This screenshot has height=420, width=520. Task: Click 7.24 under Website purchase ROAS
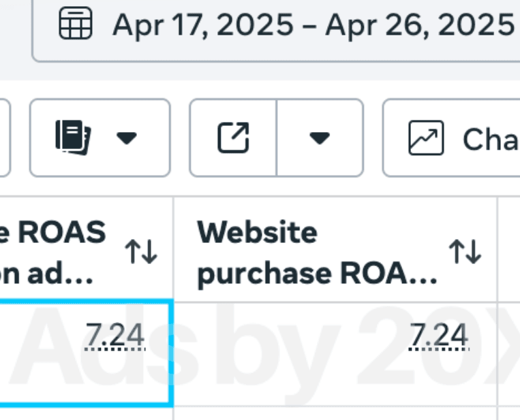pos(439,335)
